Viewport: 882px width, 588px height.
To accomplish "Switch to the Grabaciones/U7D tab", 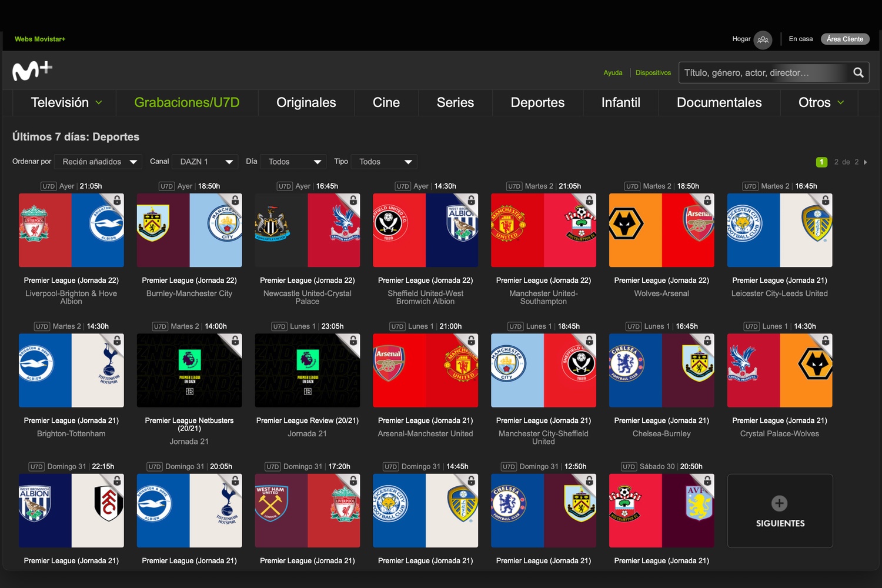I will tap(186, 102).
